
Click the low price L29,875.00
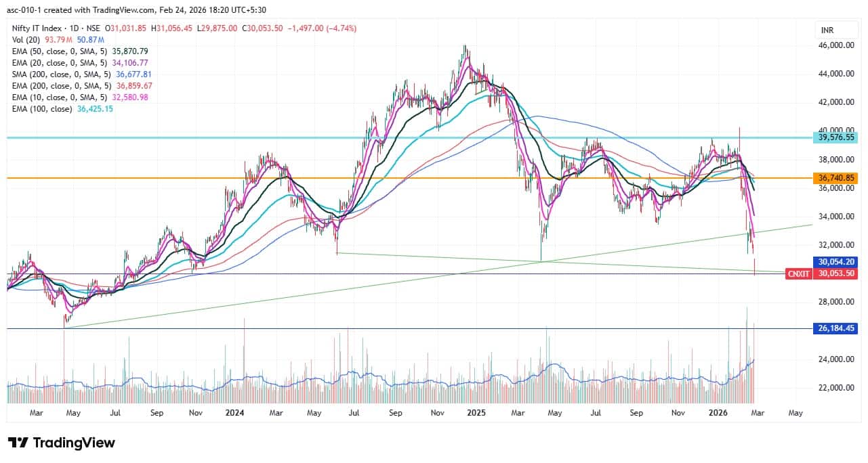216,28
